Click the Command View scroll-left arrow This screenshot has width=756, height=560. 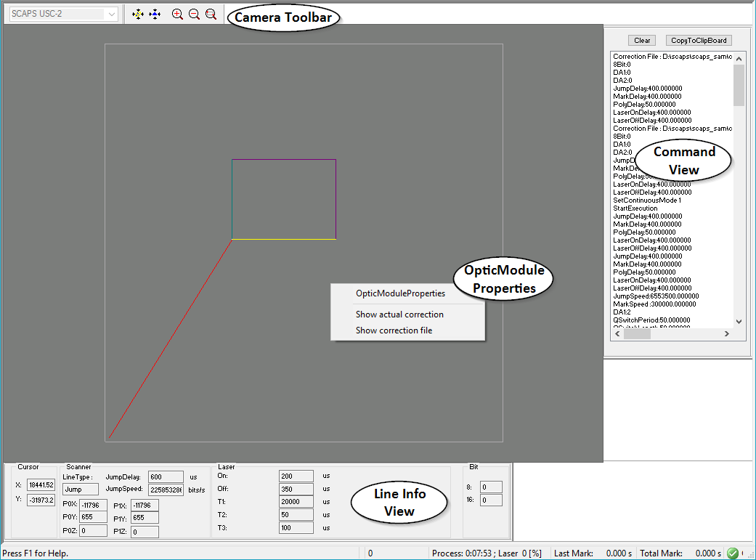(x=617, y=334)
